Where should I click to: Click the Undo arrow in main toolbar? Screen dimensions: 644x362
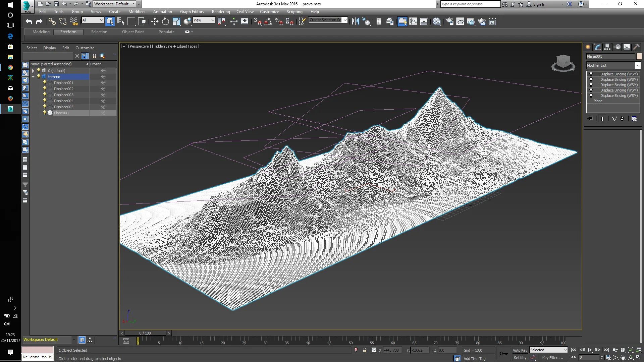(x=29, y=22)
